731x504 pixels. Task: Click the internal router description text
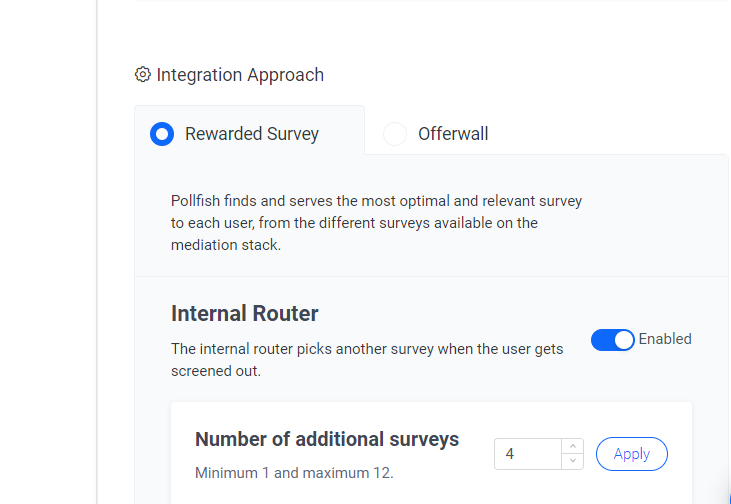point(367,359)
